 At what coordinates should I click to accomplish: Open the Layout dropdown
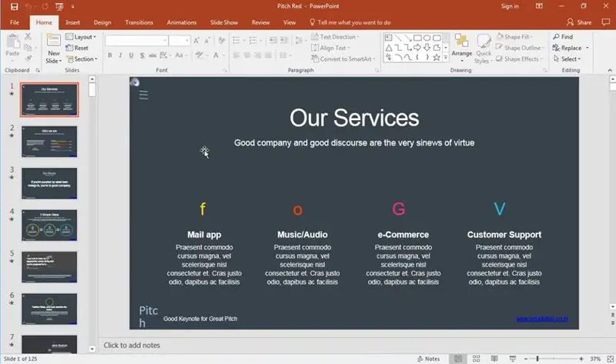[81, 37]
